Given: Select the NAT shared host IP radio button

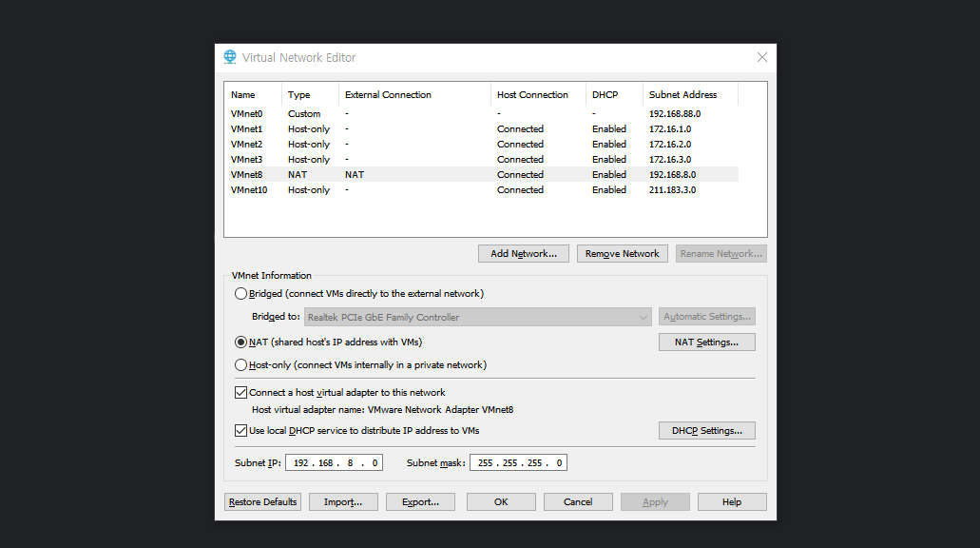Looking at the screenshot, I should click(240, 342).
